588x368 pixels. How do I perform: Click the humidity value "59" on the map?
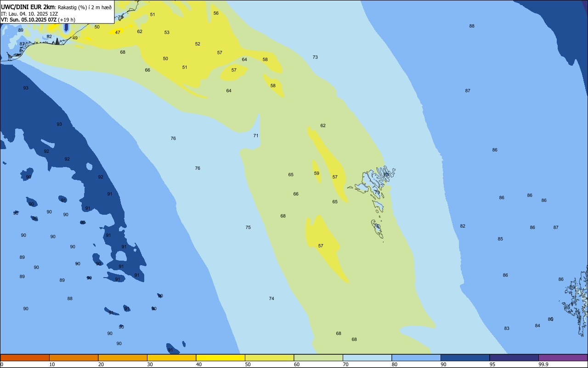[317, 173]
